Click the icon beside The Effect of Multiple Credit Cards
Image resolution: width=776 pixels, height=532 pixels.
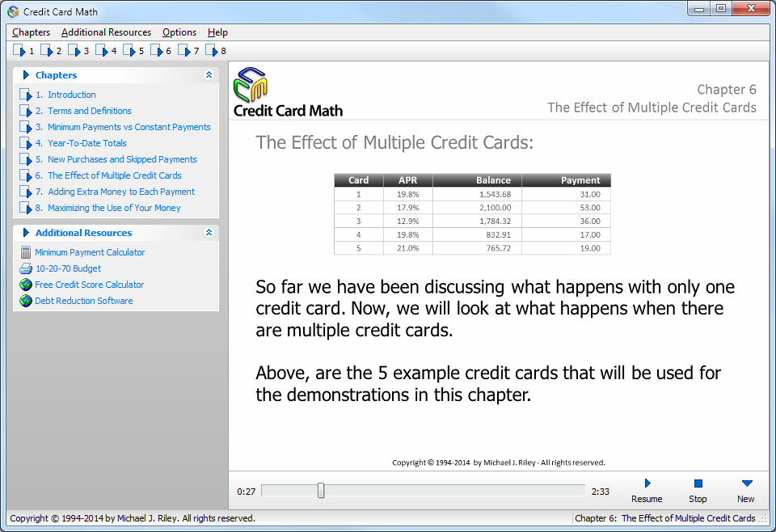(x=26, y=175)
